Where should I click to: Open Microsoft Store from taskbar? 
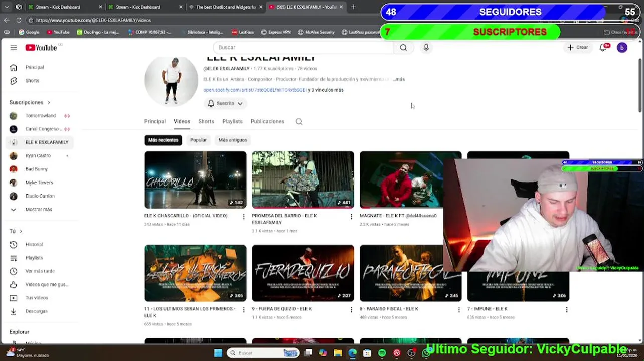pyautogui.click(x=367, y=353)
